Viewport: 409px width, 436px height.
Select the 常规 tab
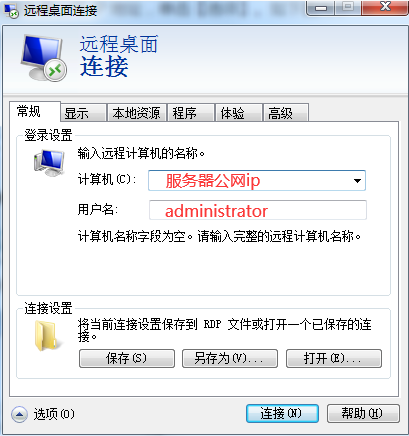click(x=35, y=111)
